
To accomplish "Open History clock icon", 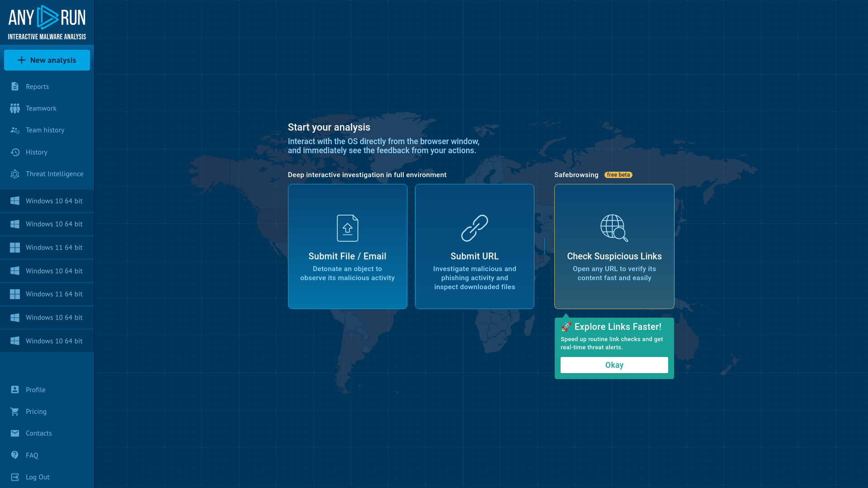I will tap(15, 152).
